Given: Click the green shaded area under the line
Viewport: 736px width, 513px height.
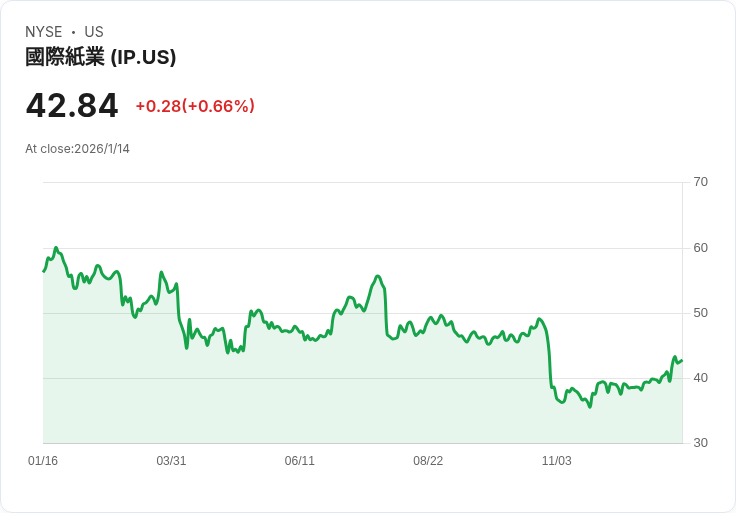Looking at the screenshot, I should coord(300,400).
